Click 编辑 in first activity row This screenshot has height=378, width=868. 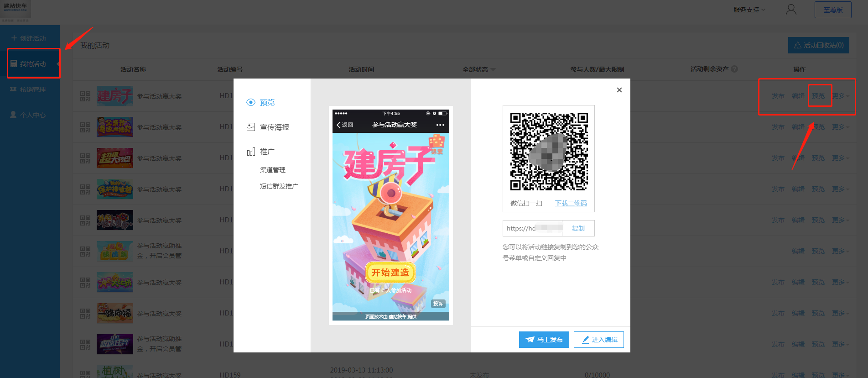coord(798,96)
